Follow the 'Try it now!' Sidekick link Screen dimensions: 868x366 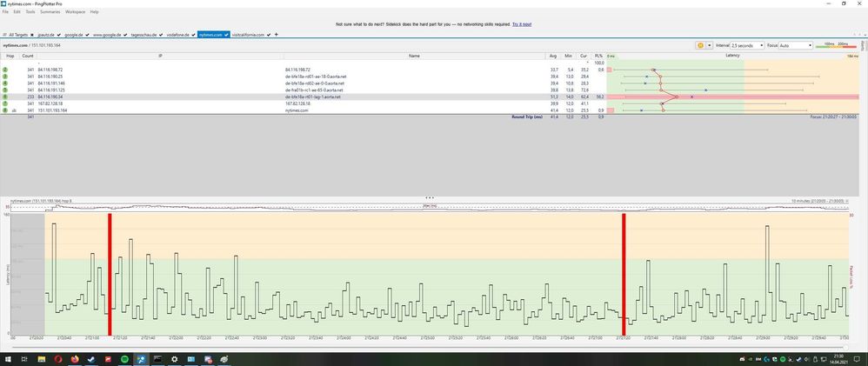pyautogui.click(x=522, y=24)
